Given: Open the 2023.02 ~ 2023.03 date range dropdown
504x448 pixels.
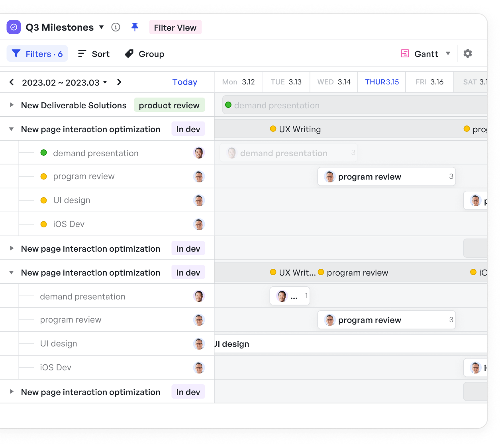Looking at the screenshot, I should pos(105,82).
